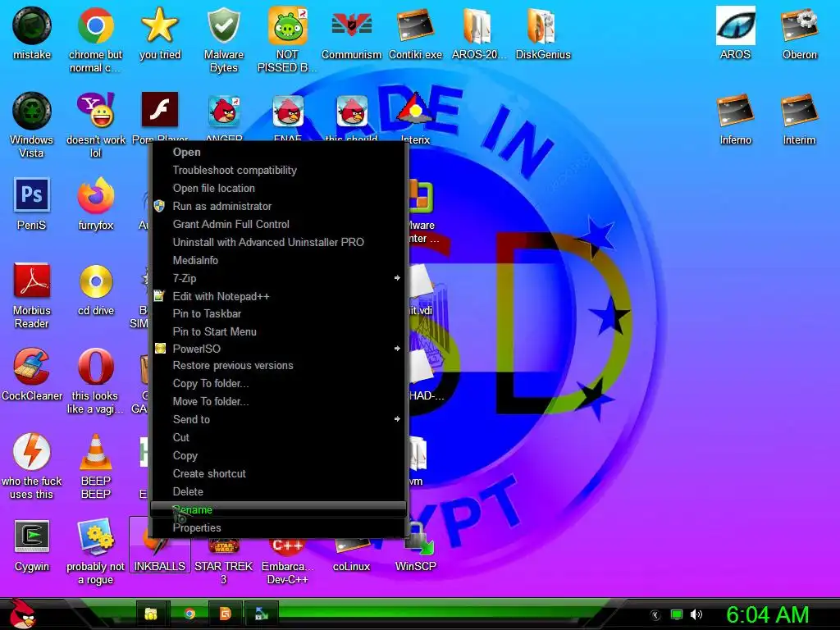Select the STAR TREK 3 icon
This screenshot has height=630, width=840.
click(223, 547)
